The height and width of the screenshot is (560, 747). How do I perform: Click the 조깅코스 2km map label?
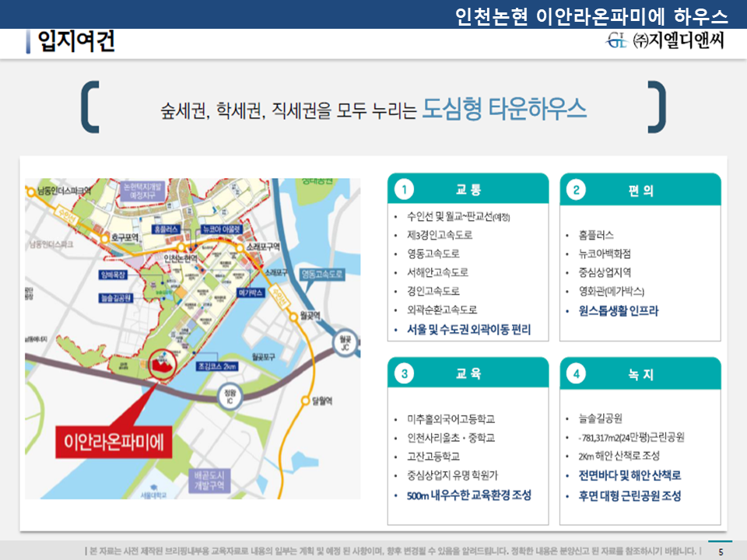(x=217, y=366)
